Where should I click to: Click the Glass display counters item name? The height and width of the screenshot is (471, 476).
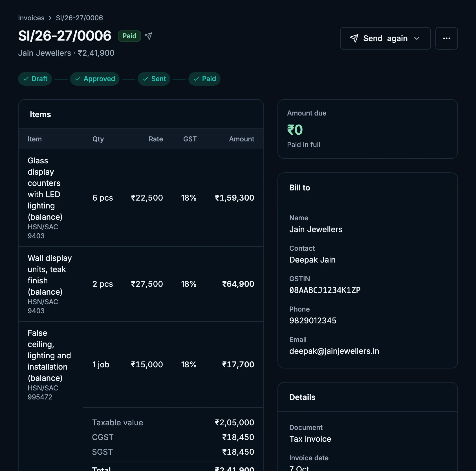pos(45,189)
